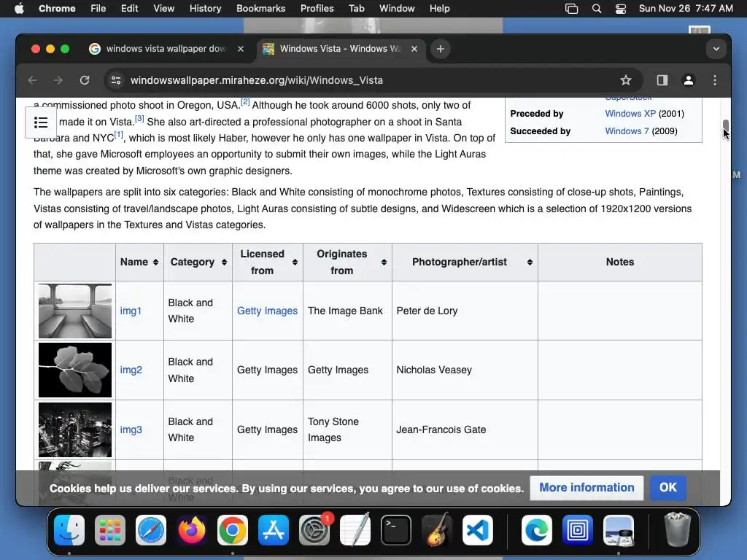This screenshot has height=560, width=747.
Task: Open TextEdit from the dock
Action: pos(355,530)
